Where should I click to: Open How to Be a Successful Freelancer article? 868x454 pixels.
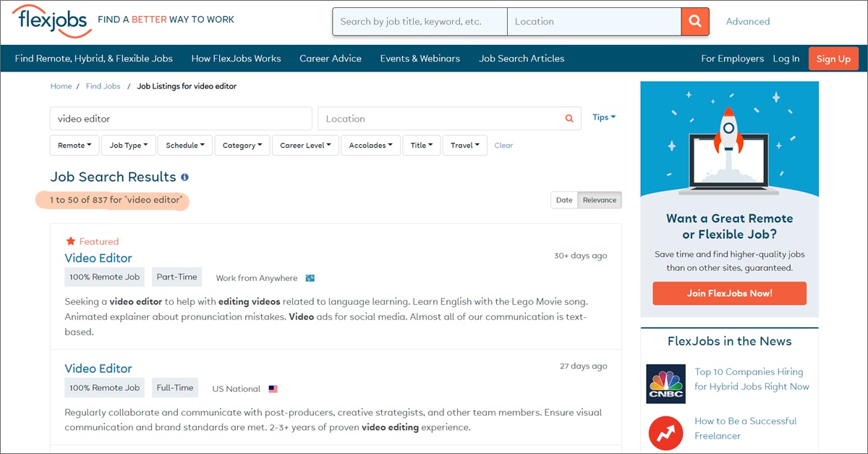(745, 428)
